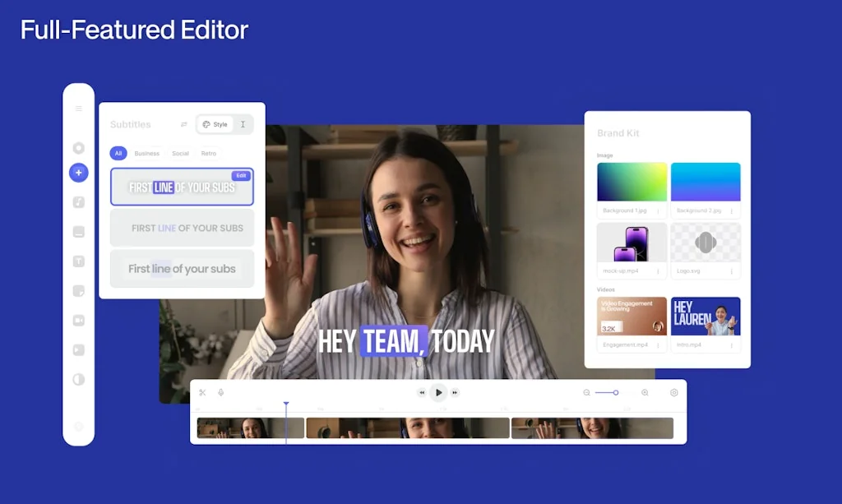Select the text tool in the sidebar
The width and height of the screenshot is (842, 504).
pos(79,261)
